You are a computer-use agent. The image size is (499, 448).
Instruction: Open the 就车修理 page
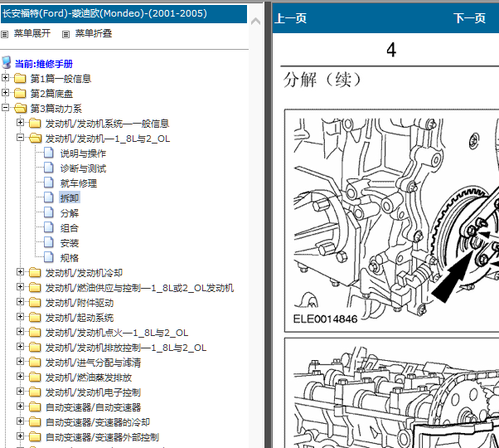(x=79, y=183)
